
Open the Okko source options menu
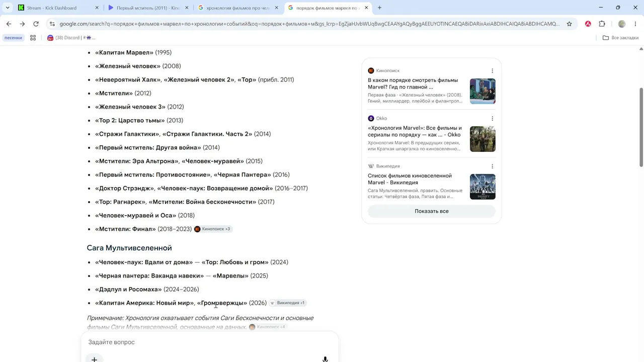click(492, 119)
